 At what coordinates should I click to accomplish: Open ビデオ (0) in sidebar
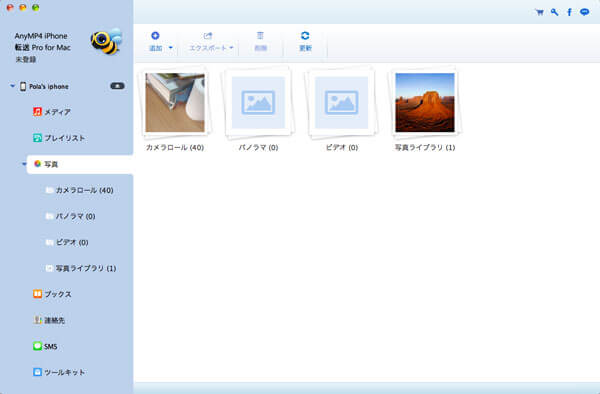point(72,242)
